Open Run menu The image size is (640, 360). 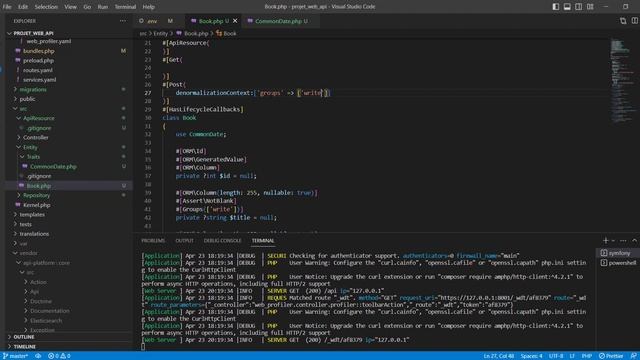103,7
